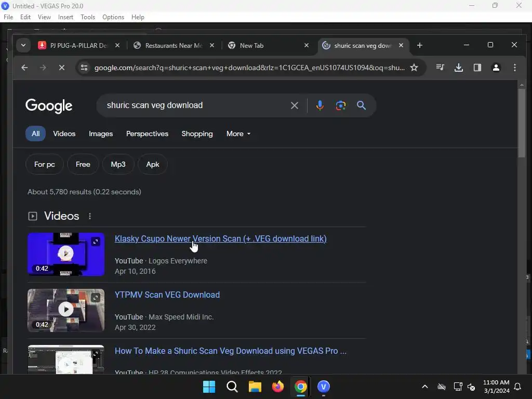Open VEGAS Pro File menu
The image size is (532, 399).
(x=8, y=17)
